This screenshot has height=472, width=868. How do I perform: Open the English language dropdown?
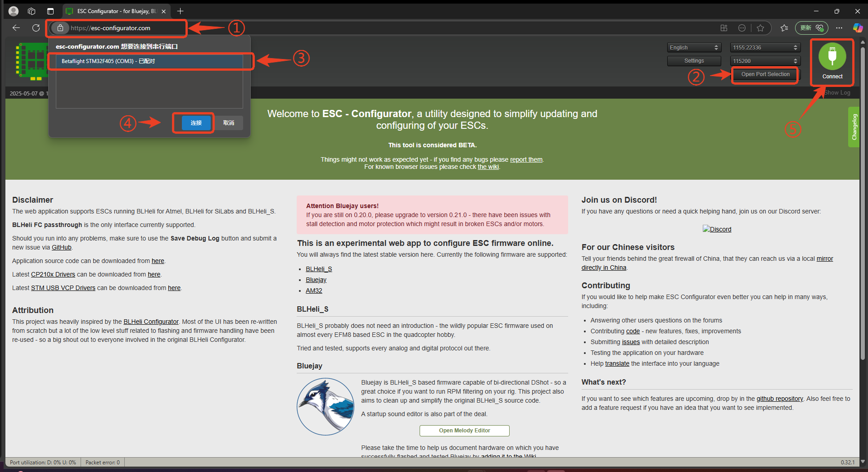[694, 47]
